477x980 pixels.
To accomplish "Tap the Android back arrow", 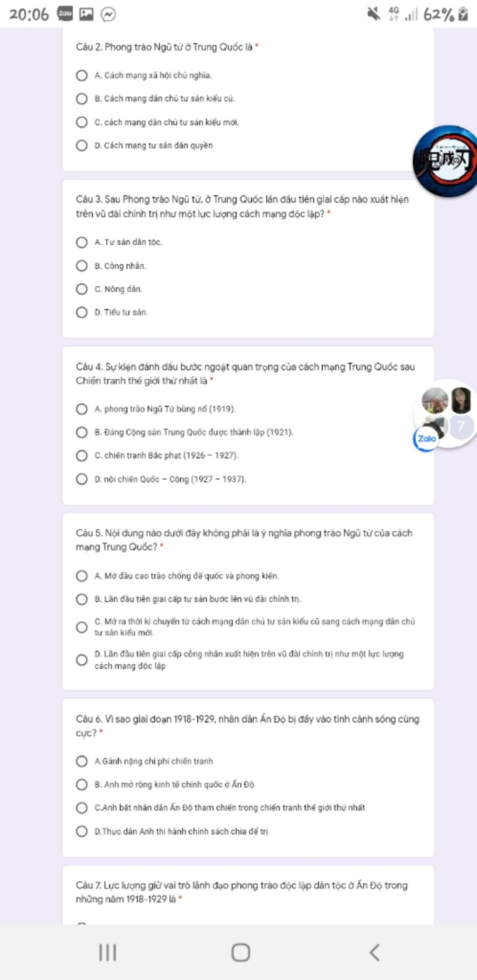I will 374,953.
